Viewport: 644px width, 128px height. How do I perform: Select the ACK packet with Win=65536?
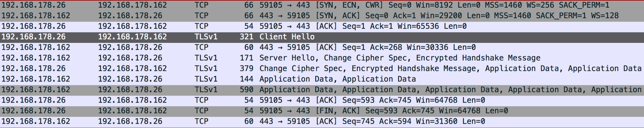322,26
